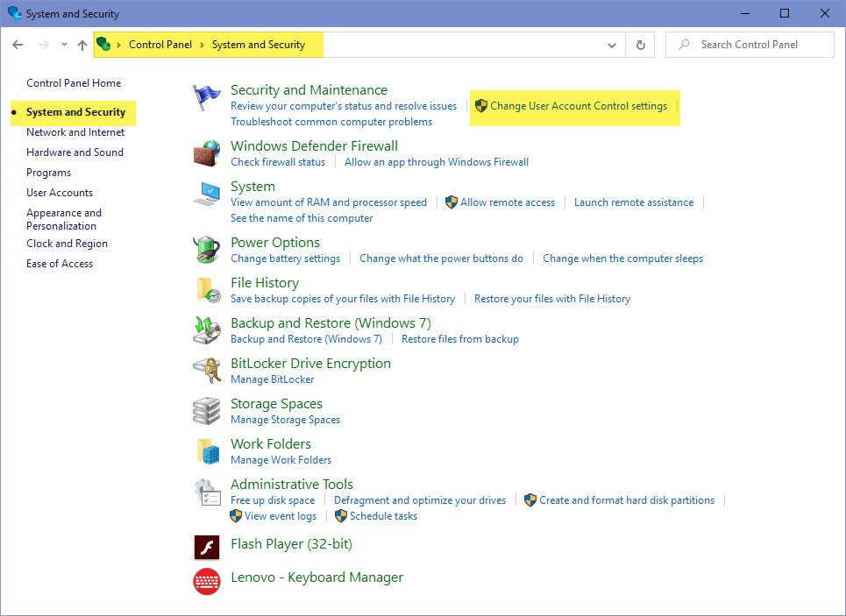846x616 pixels.
Task: Open Change battery settings link
Action: [286, 258]
